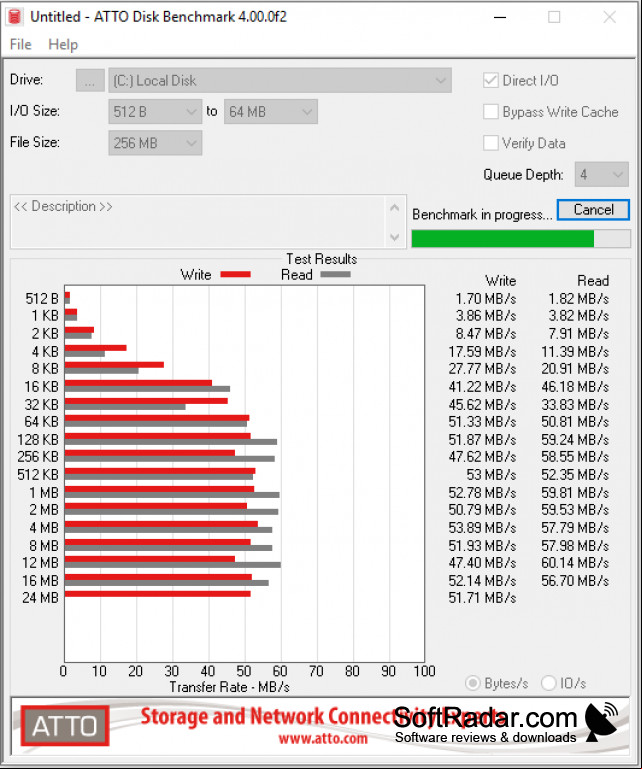Expand the Drive selection dropdown
The height and width of the screenshot is (769, 642).
pos(280,80)
